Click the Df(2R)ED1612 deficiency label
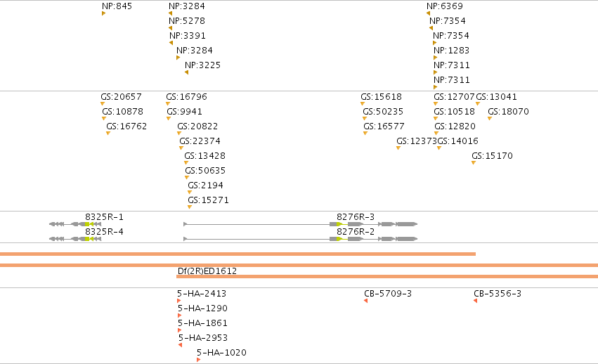598x364 pixels. (207, 271)
